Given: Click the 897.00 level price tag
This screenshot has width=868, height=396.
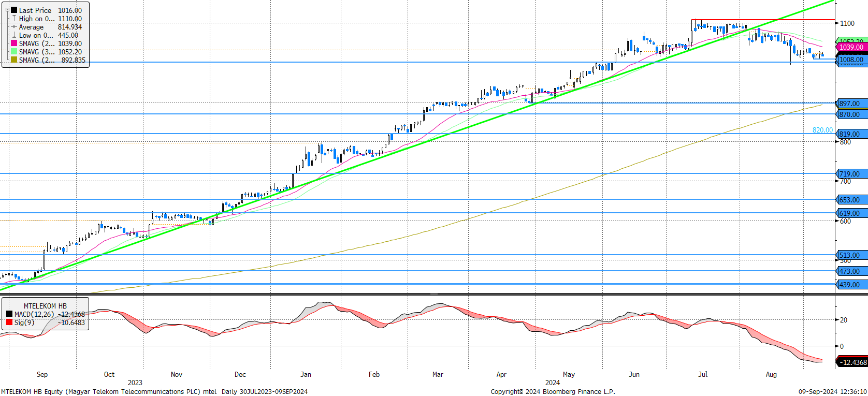Looking at the screenshot, I should tap(852, 104).
